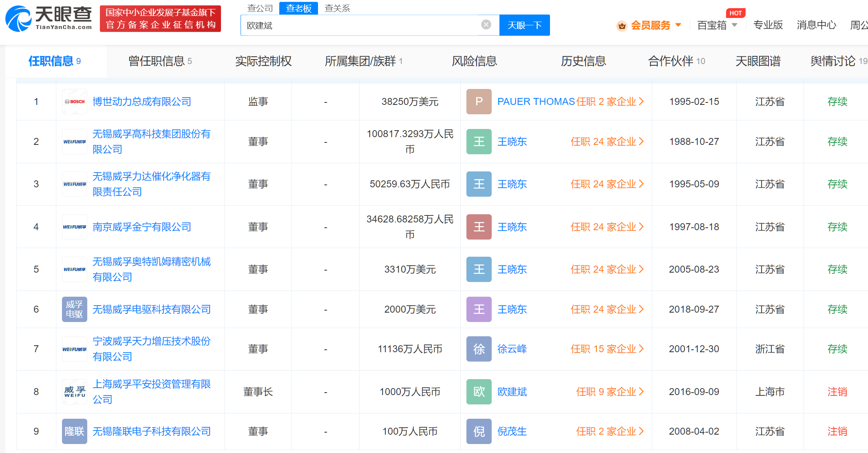Click the purple 王 avatar in row 6
The height and width of the screenshot is (453, 868).
tap(479, 309)
